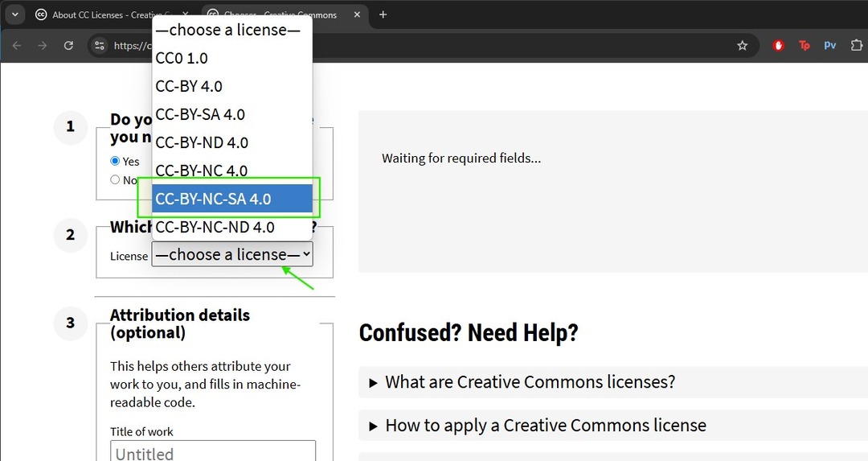Select the highlighted CC-BY-NC-SA 4.0 option
The image size is (868, 461).
pos(232,199)
